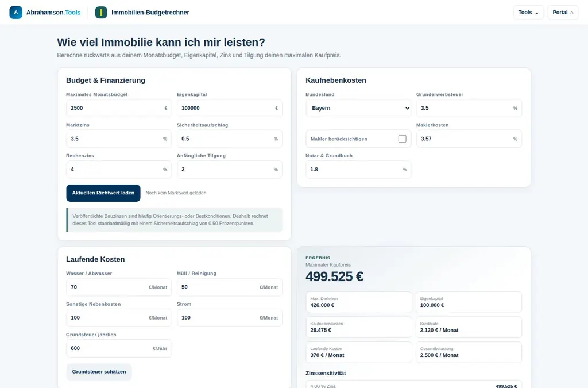
Task: Edit the Sicherheitsaufschlag field
Action: coord(230,139)
